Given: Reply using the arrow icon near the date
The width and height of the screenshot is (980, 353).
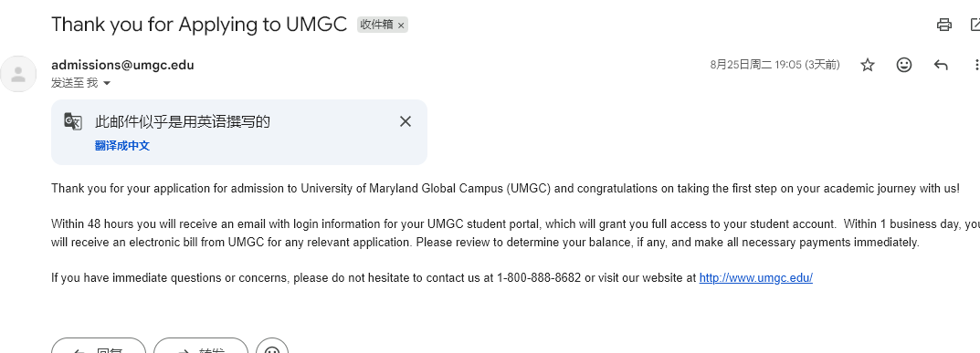Looking at the screenshot, I should (941, 65).
